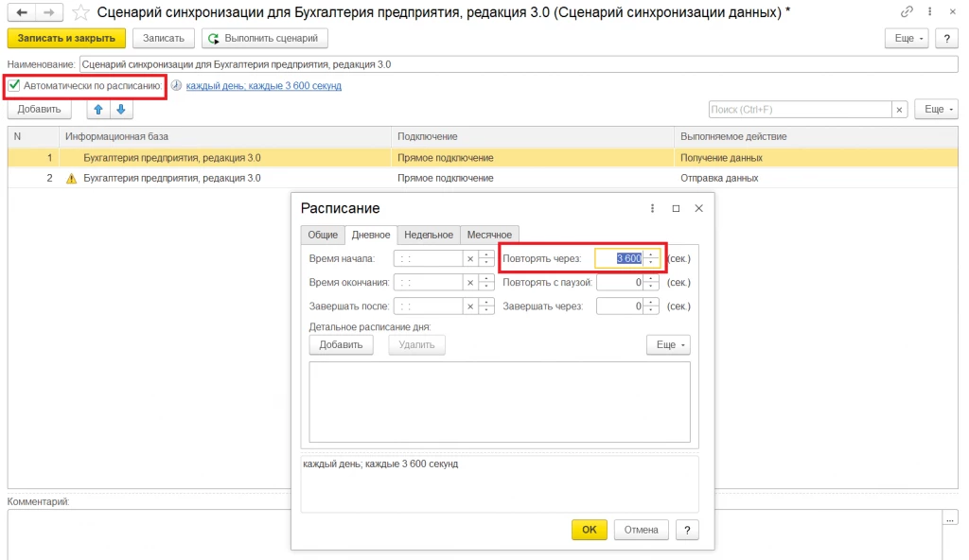Click the warning icon in row 2
The width and height of the screenshot is (969, 560).
pyautogui.click(x=72, y=178)
